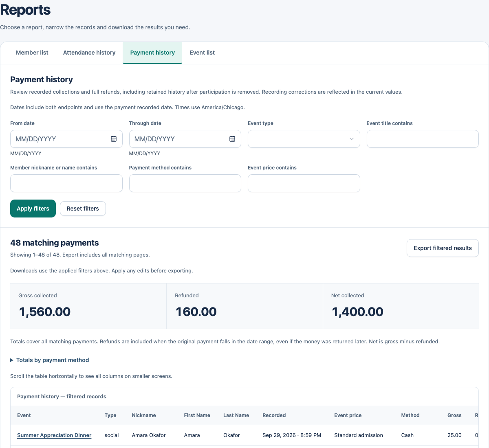Click the Event title contains field
489x448 pixels.
pyautogui.click(x=423, y=139)
